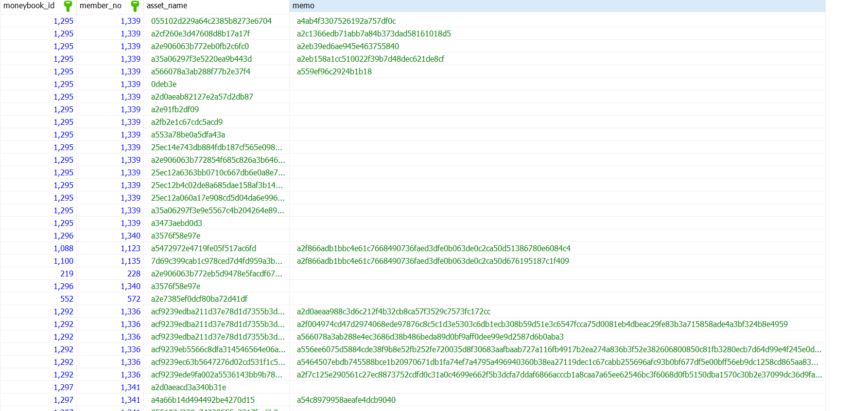This screenshot has height=411, width=868.
Task: Select the moneybook_id cell with value 219
Action: click(x=67, y=274)
